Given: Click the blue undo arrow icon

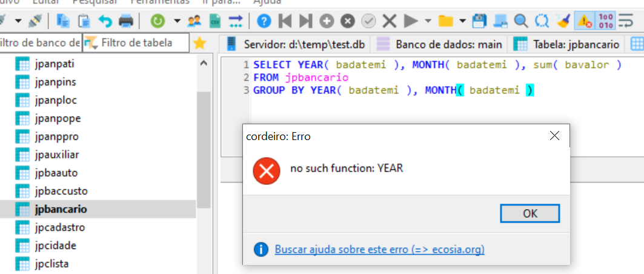Looking at the screenshot, I should point(105,21).
